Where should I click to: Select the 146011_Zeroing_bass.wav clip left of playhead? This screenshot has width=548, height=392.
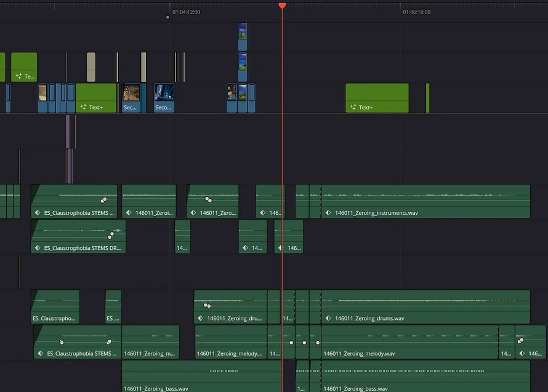(202, 377)
